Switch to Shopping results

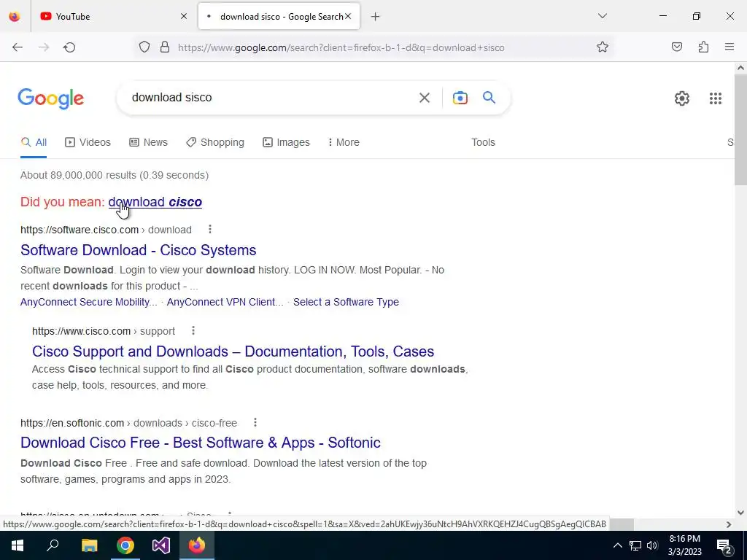215,142
